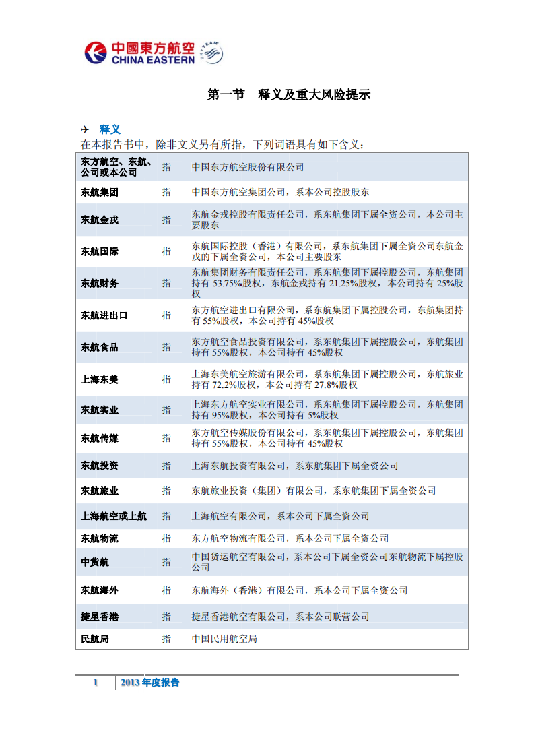The width and height of the screenshot is (534, 756).
Task: Click the term 东航进出口
Action: (x=104, y=316)
